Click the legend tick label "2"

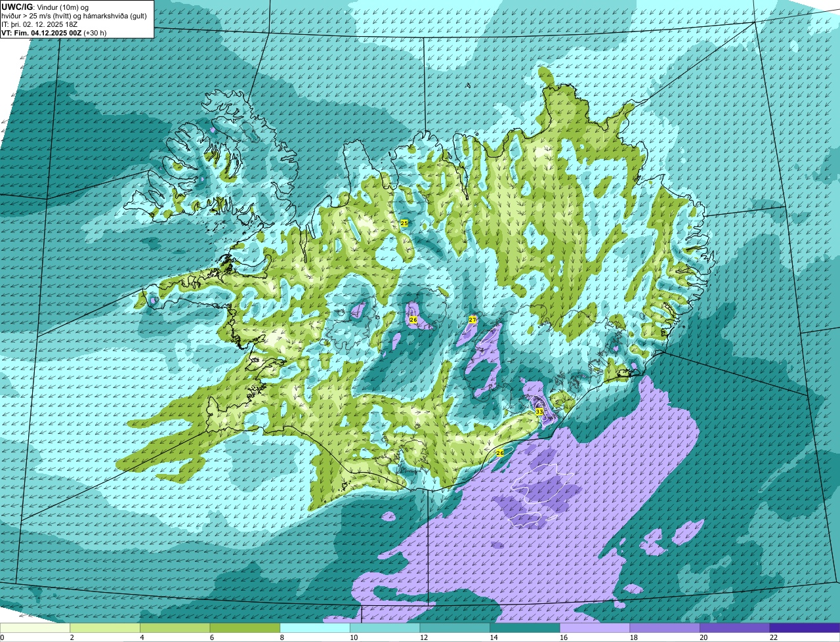coord(71,637)
